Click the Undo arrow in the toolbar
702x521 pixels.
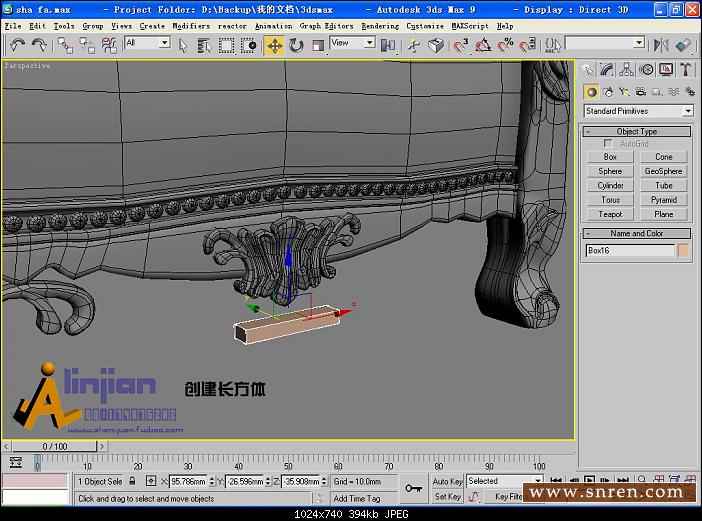[17, 45]
